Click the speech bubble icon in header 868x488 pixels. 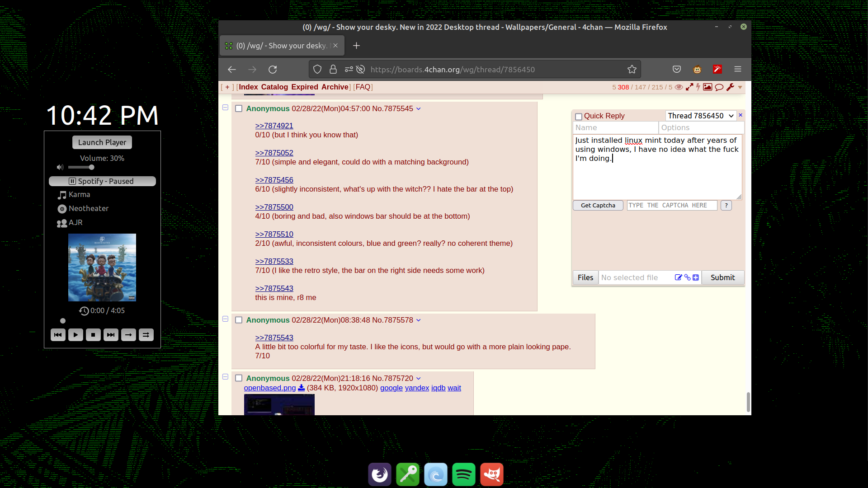tap(719, 87)
